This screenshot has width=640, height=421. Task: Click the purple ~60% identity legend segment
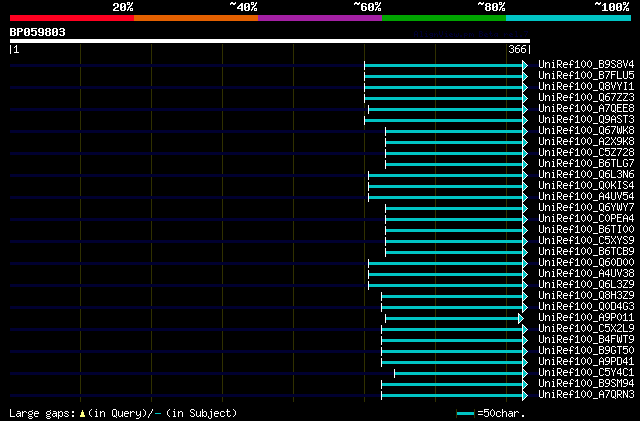(320, 18)
